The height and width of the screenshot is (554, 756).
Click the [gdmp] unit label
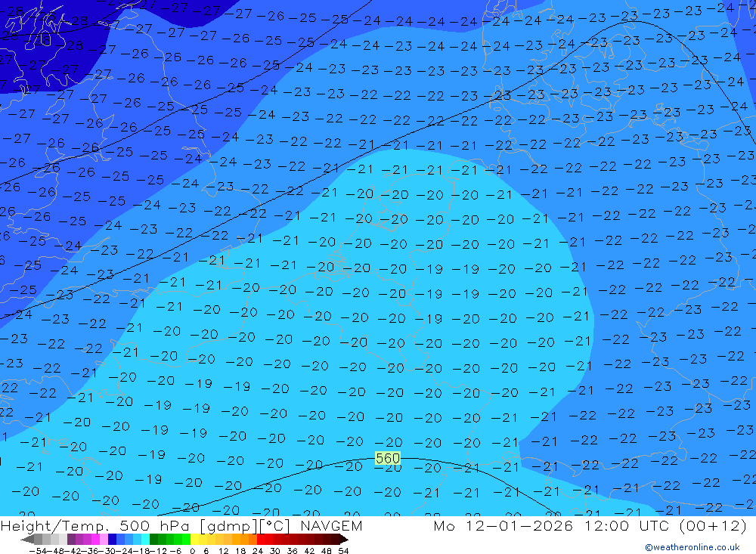point(229,526)
